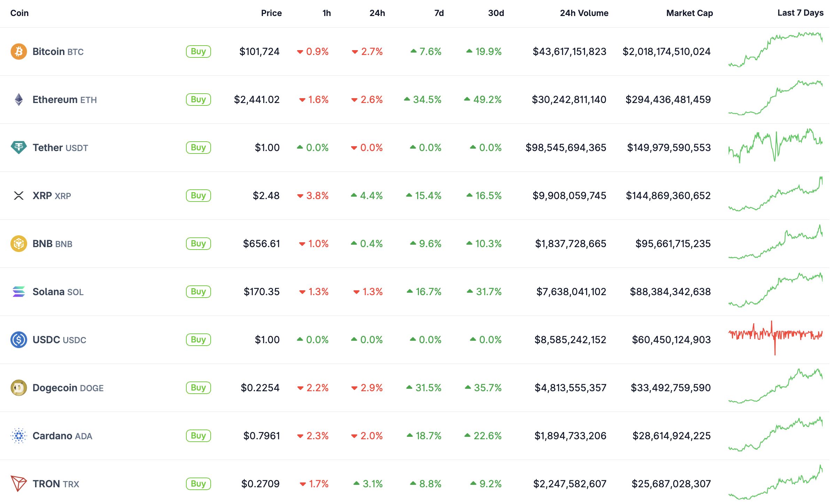Open USDC's red 7-day sparkline chart
The height and width of the screenshot is (504, 833).
[775, 336]
